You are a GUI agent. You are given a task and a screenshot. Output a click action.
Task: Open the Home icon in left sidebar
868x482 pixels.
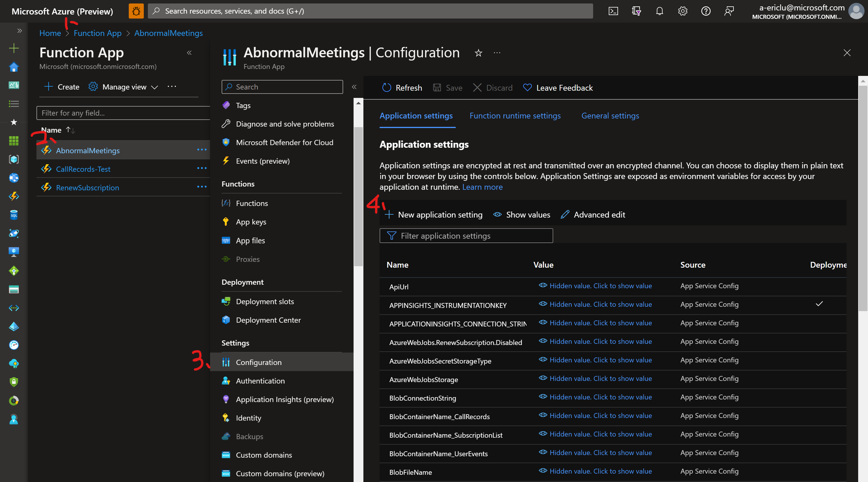pyautogui.click(x=14, y=67)
